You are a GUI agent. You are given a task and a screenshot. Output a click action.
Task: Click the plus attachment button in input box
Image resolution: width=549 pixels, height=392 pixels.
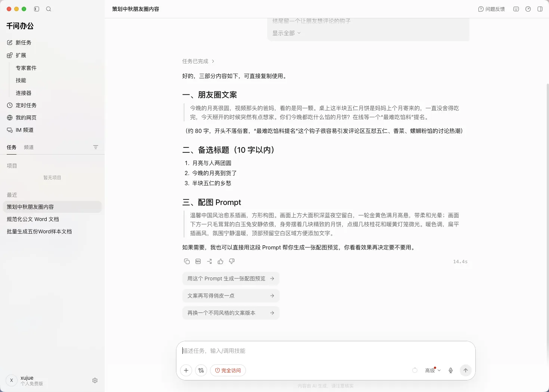coord(186,370)
